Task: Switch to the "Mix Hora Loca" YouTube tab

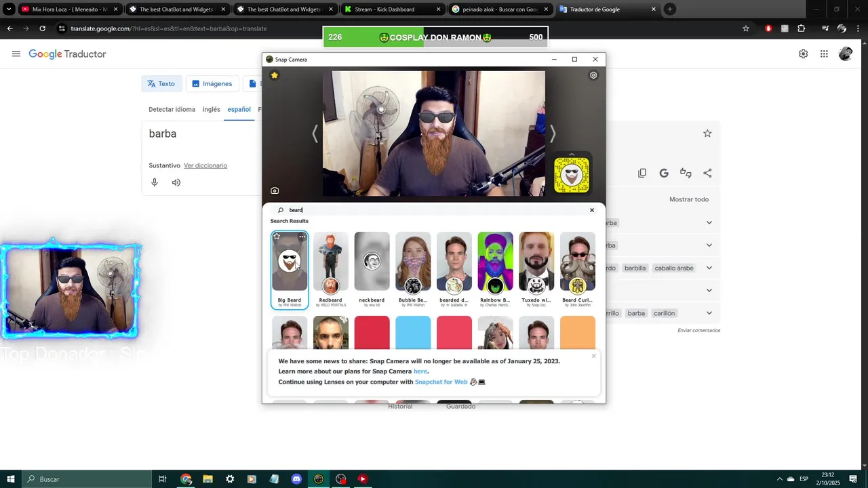Action: [71, 9]
